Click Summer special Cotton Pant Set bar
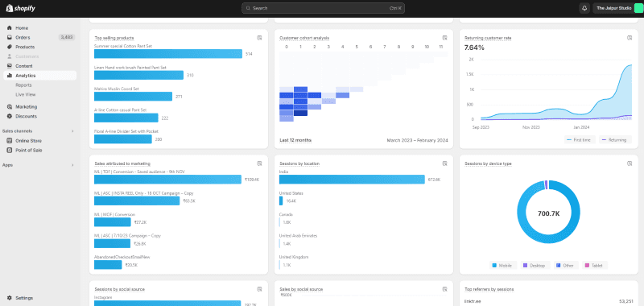The image size is (644, 306). (168, 54)
